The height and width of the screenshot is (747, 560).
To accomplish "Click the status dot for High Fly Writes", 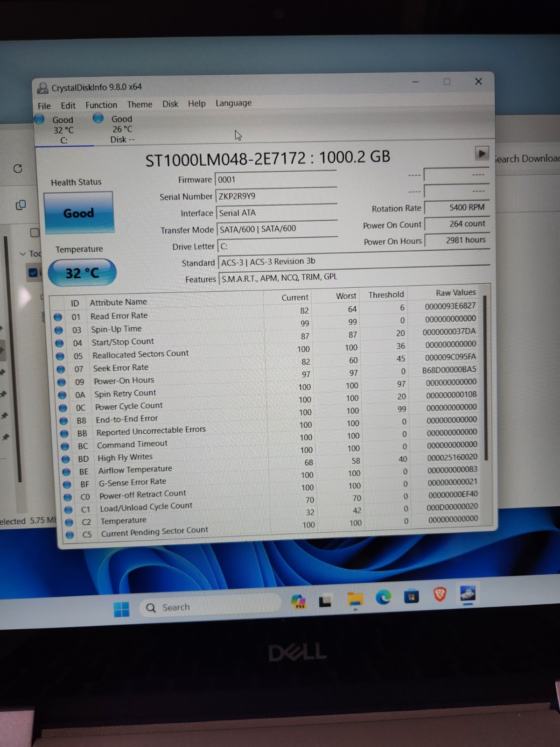I will (66, 459).
